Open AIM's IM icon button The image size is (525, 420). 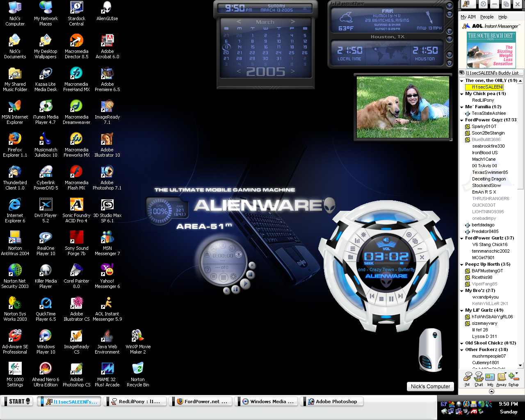467,379
